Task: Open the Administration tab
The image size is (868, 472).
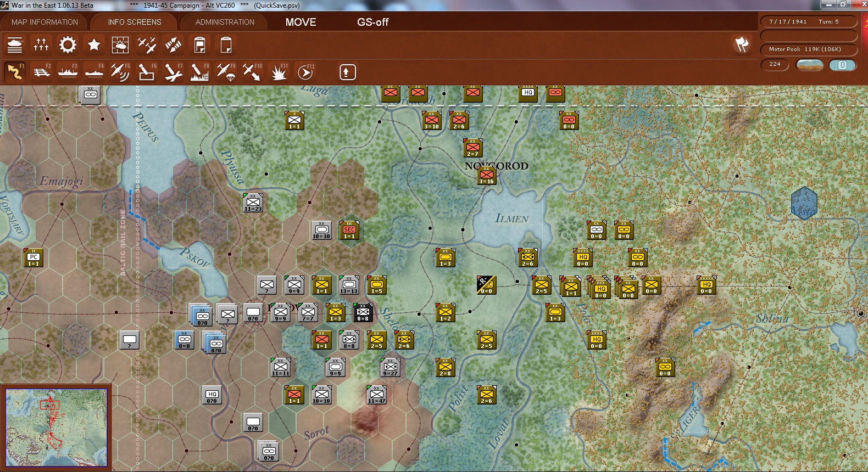Action: [x=225, y=22]
